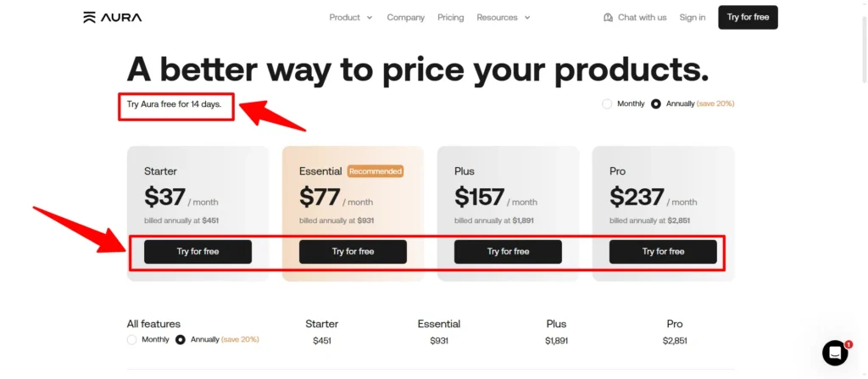Screen dimensions: 868x379
Task: Choose Monthly in the All features section
Action: [x=131, y=339]
